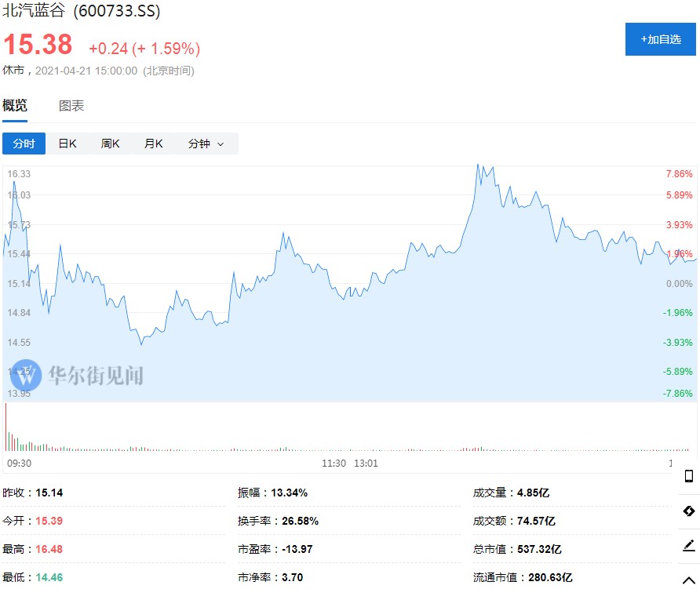Screen dimensions: 700x589
Task: Click the back-to-top chevron icon
Action: coord(689,580)
